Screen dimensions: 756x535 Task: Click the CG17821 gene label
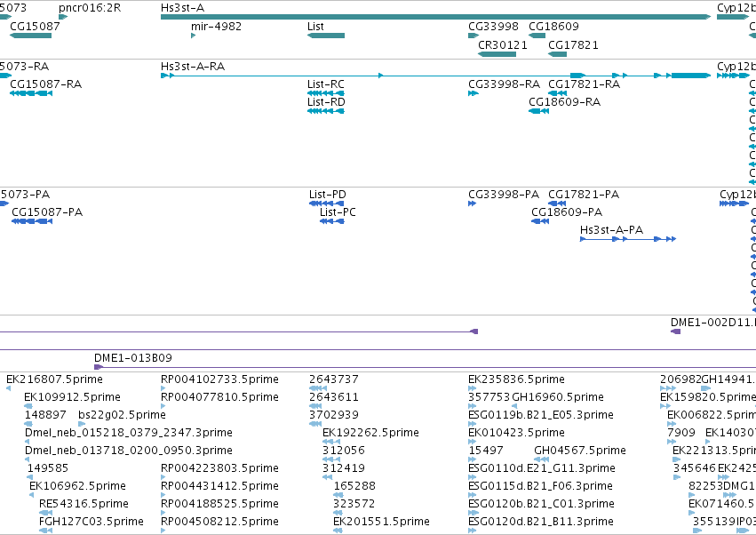pyautogui.click(x=573, y=44)
